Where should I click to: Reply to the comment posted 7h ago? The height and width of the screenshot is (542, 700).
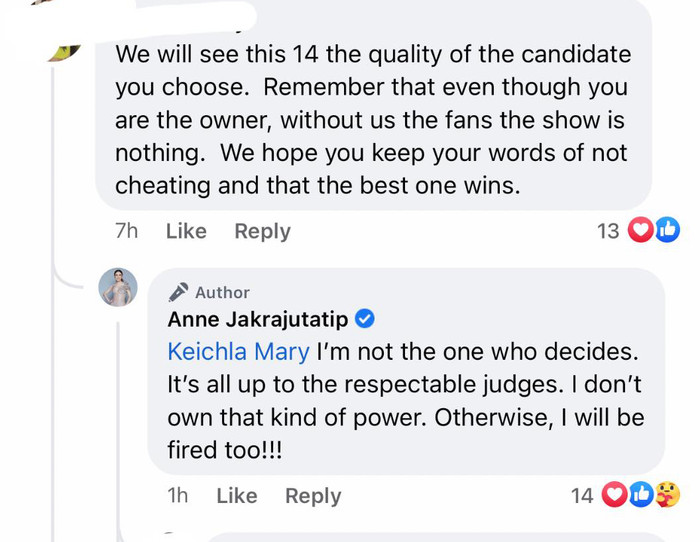pyautogui.click(x=262, y=231)
